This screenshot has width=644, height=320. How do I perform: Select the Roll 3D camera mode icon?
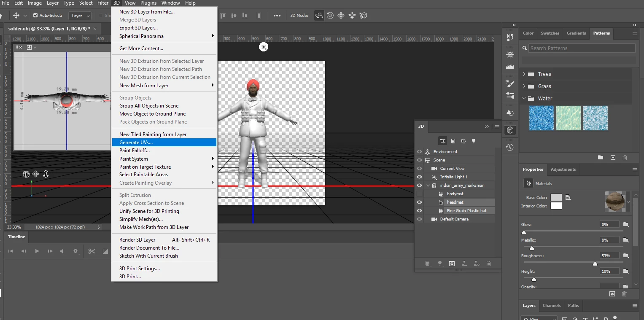pos(330,16)
